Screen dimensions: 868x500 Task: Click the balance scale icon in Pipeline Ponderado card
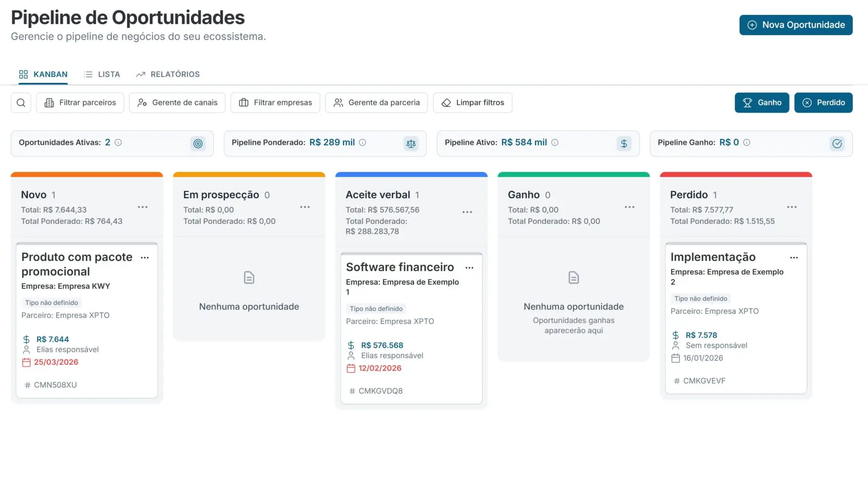pyautogui.click(x=411, y=144)
